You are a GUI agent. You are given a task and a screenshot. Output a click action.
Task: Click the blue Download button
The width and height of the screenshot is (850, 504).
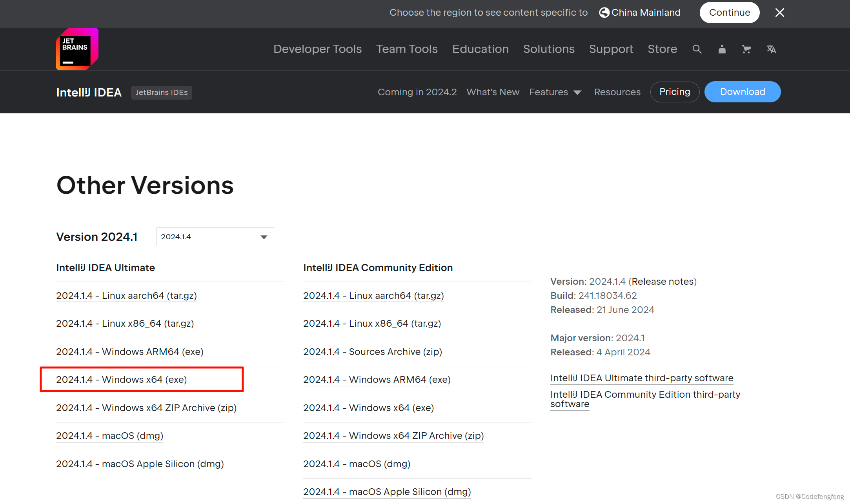742,92
